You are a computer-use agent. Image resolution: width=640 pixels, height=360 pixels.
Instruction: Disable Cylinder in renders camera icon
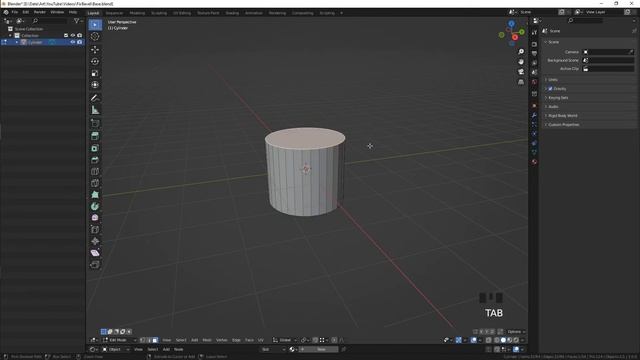(x=80, y=42)
